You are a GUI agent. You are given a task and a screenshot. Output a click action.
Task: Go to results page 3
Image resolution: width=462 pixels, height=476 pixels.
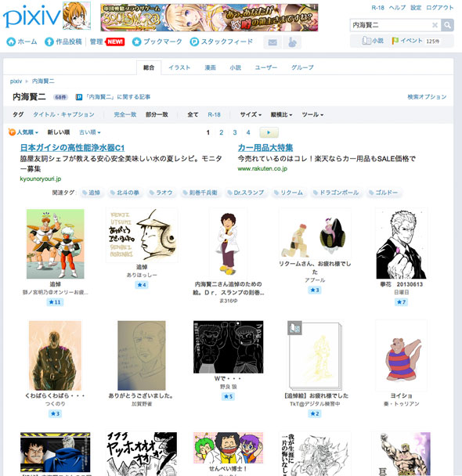[x=235, y=132]
